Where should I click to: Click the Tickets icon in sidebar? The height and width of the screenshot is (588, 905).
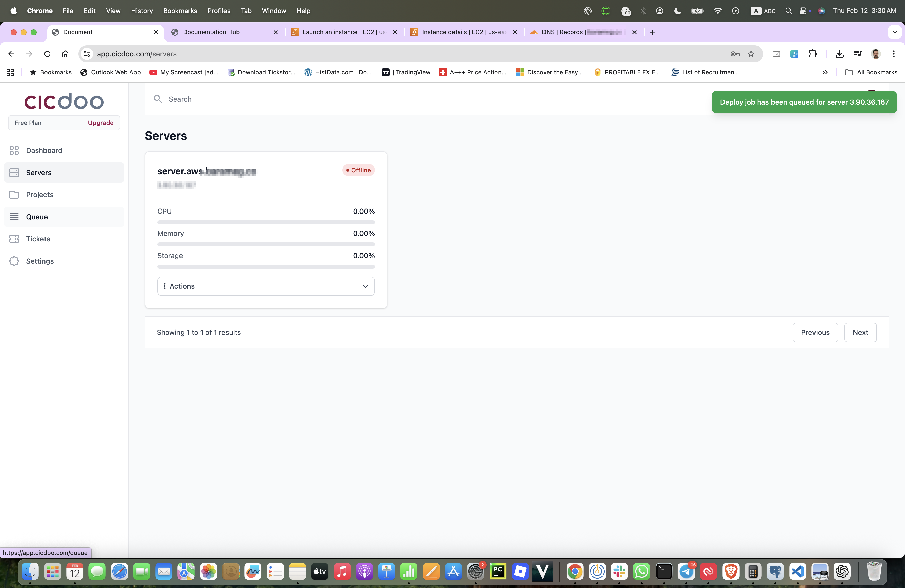(x=14, y=239)
